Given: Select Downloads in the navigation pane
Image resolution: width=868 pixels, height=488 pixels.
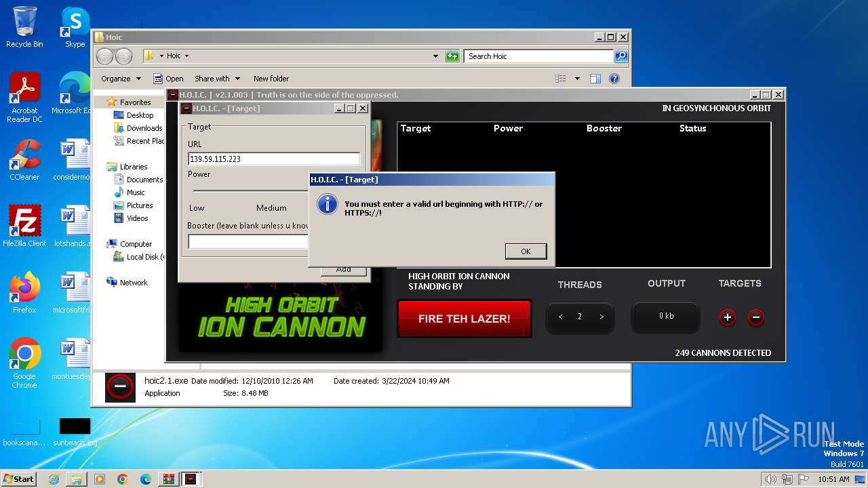Looking at the screenshot, I should pos(138,128).
